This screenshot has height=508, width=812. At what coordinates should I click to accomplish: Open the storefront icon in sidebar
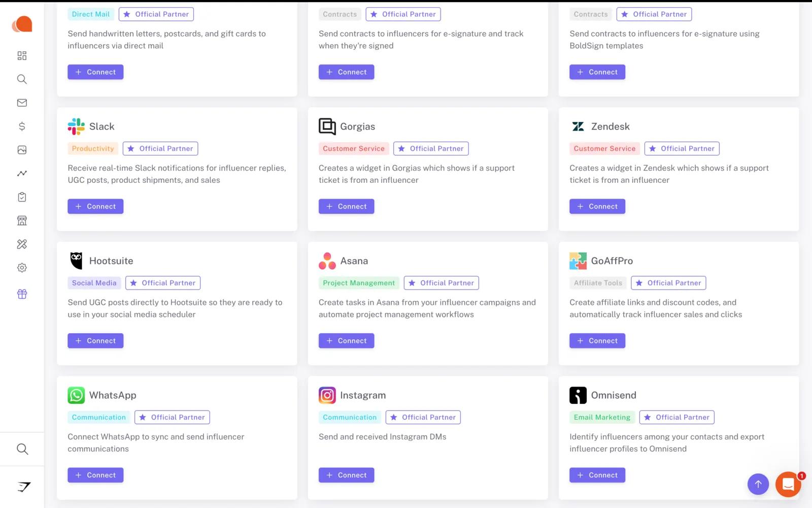[22, 220]
